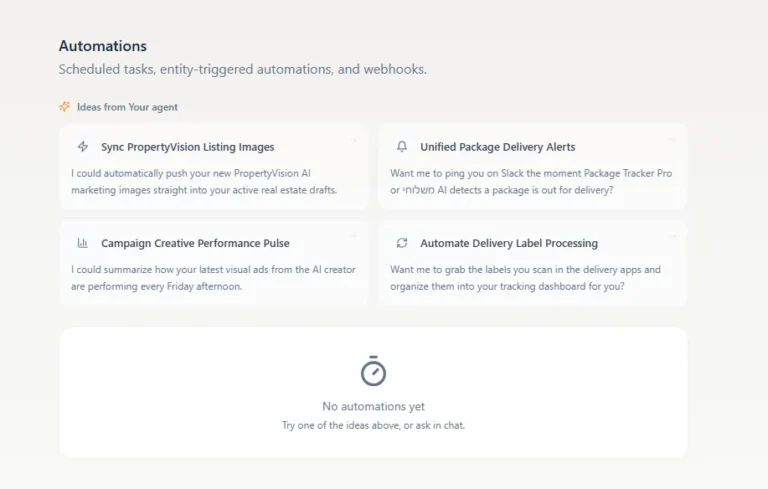Click the PropertyVision AI marketing images description text
The width and height of the screenshot is (768, 489).
[x=204, y=181]
